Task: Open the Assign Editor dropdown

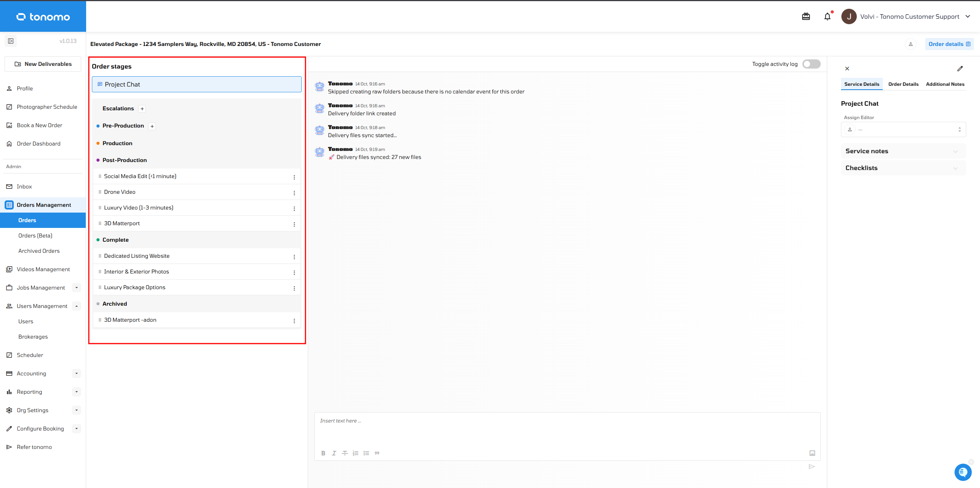Action: click(903, 129)
